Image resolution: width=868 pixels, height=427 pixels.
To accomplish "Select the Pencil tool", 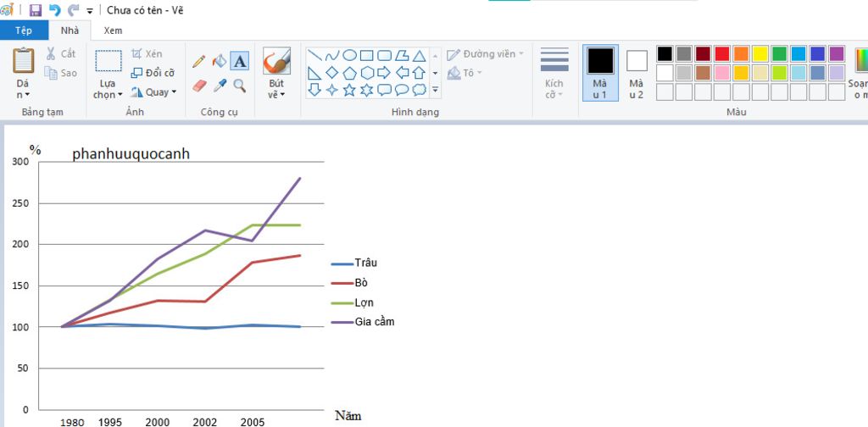I will (199, 61).
